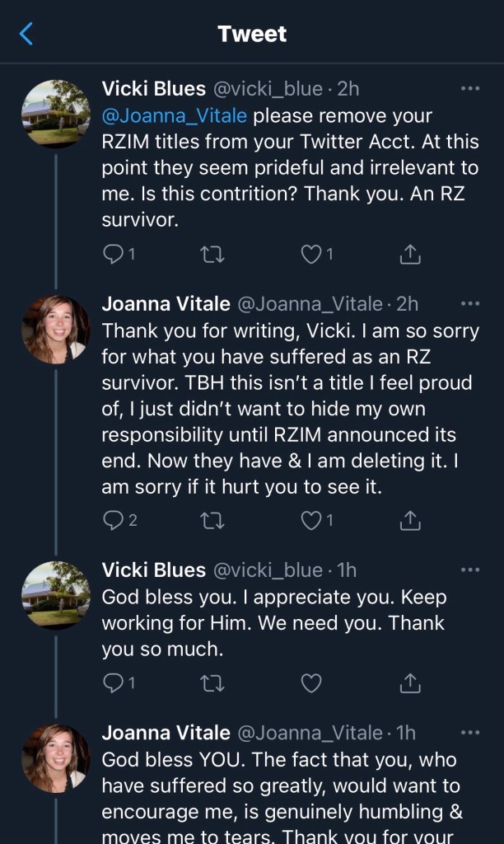The height and width of the screenshot is (844, 504).
Task: Open more options on Joanna's apology tweet
Action: 470,304
